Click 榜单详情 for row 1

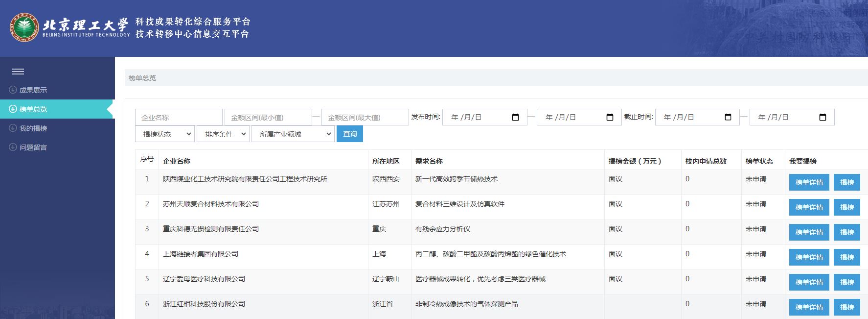pos(809,182)
